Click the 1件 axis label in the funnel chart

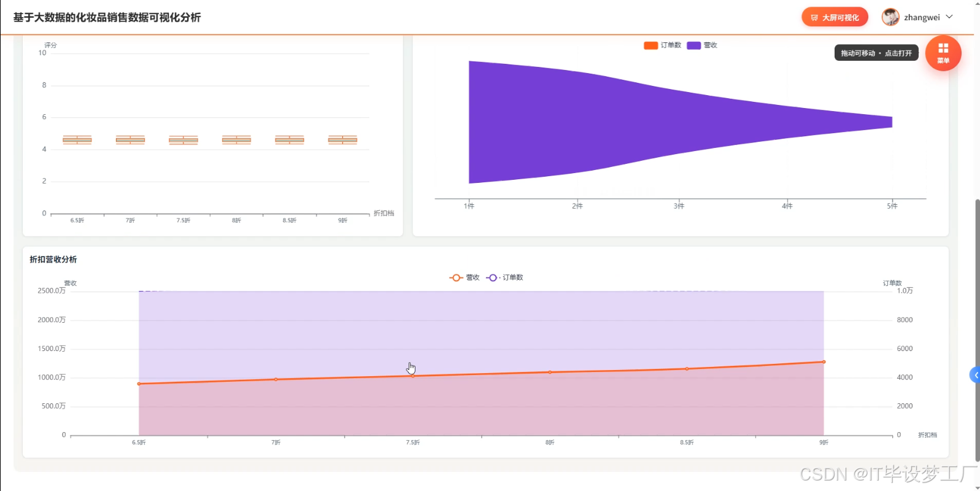click(469, 206)
